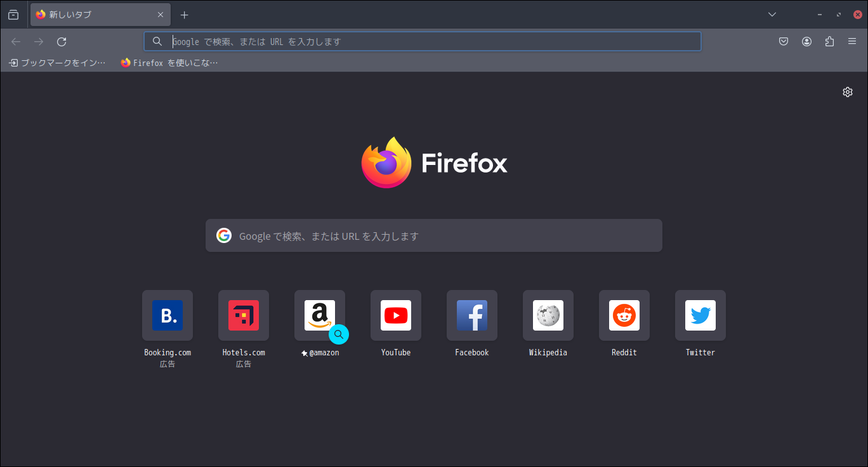Close the 新しいタブ tab
This screenshot has height=467, width=868.
(161, 15)
